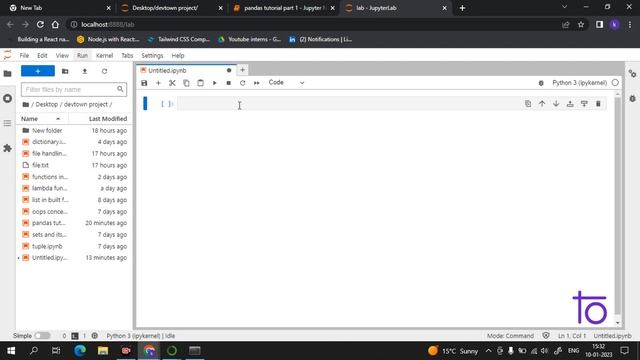Insert a cell below using the plus icon

click(158, 83)
